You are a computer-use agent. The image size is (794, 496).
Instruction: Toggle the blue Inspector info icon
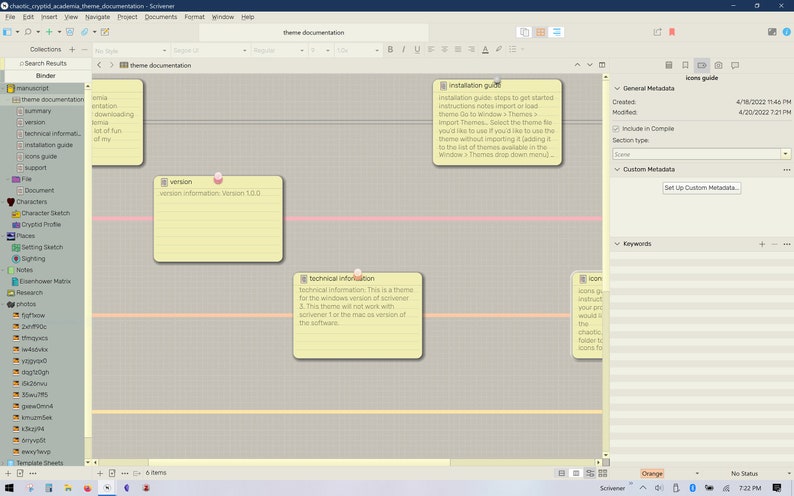point(786,32)
